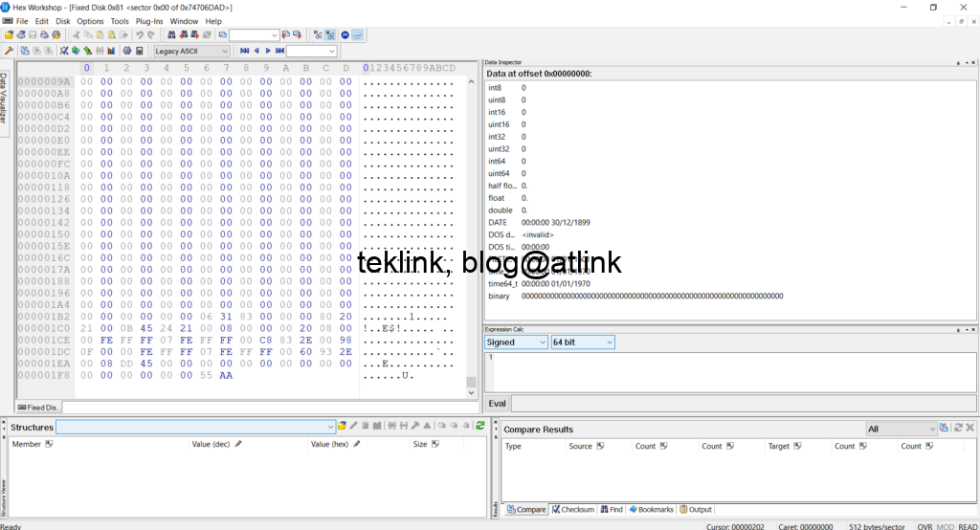The width and height of the screenshot is (980, 530).
Task: Switch to the Compare tab
Action: [526, 509]
